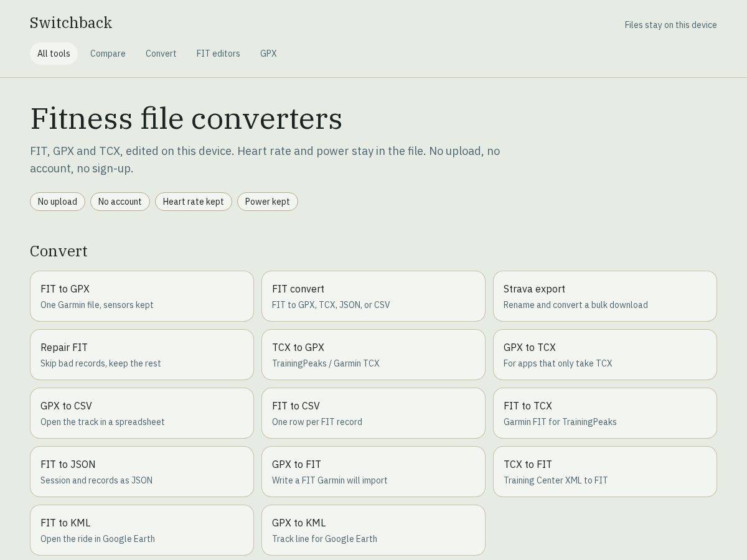Click the Power kept pill
The image size is (747, 560).
(268, 202)
